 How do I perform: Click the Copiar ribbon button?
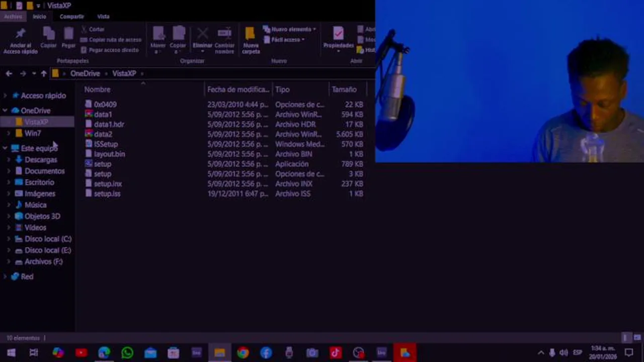pyautogui.click(x=48, y=38)
